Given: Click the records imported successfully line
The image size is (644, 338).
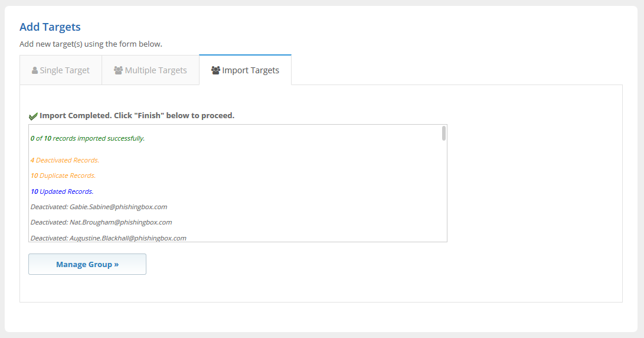Looking at the screenshot, I should point(87,138).
